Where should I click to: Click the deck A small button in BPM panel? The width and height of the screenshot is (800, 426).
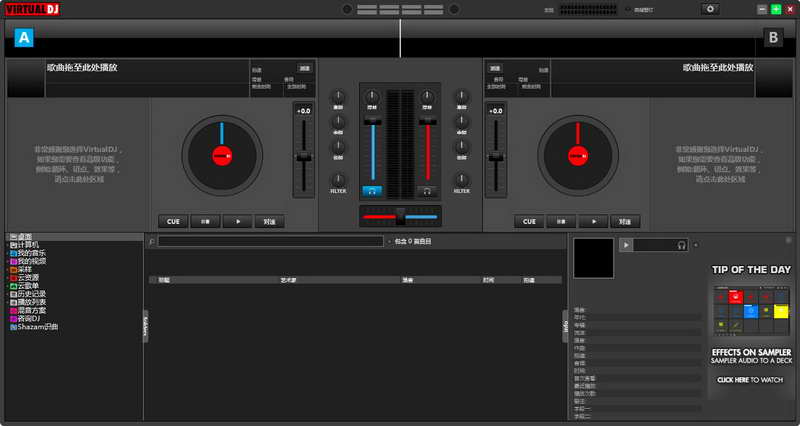pos(305,68)
